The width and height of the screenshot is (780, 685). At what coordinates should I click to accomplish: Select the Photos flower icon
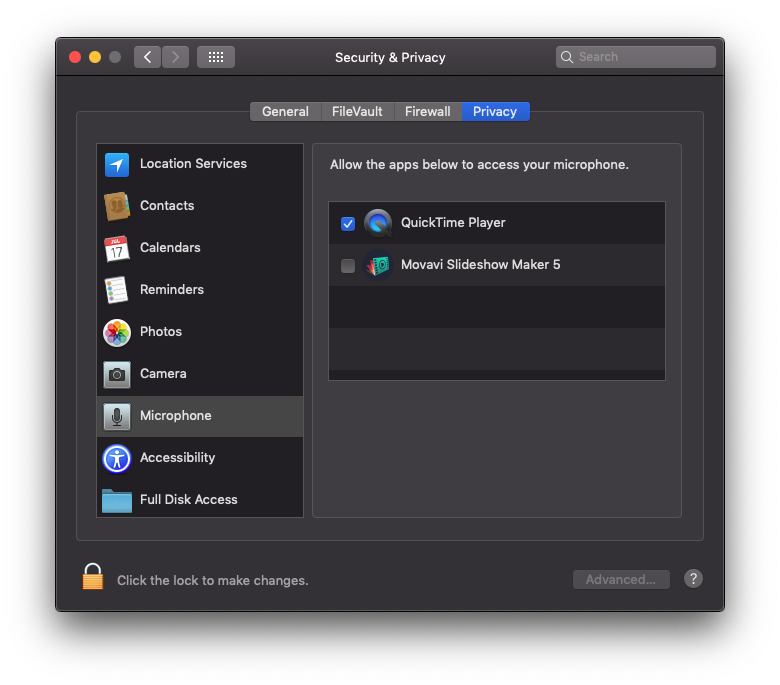[x=117, y=332]
